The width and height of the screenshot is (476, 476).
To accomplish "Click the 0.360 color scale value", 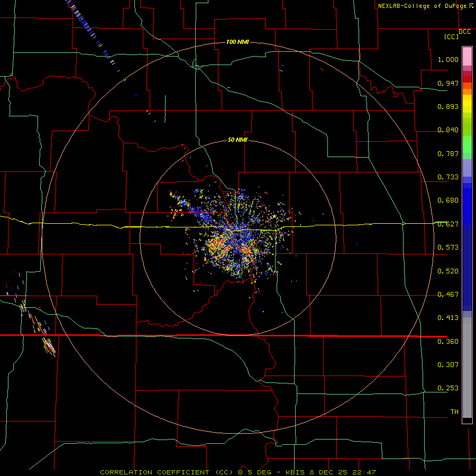I will click(x=448, y=342).
